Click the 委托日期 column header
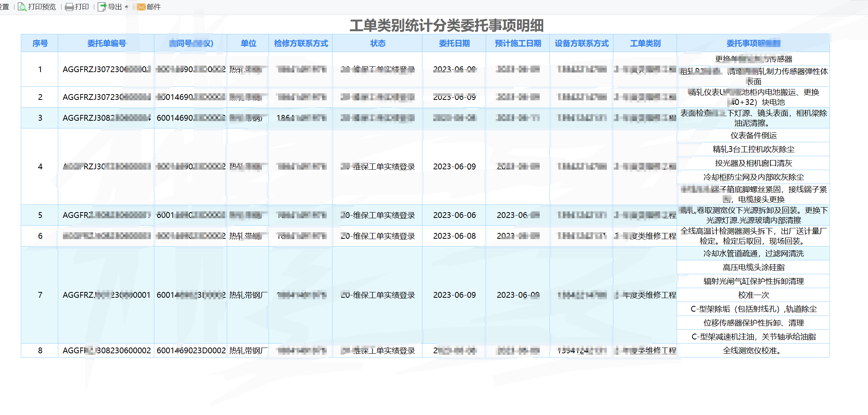This screenshot has width=868, height=415. pyautogui.click(x=454, y=43)
